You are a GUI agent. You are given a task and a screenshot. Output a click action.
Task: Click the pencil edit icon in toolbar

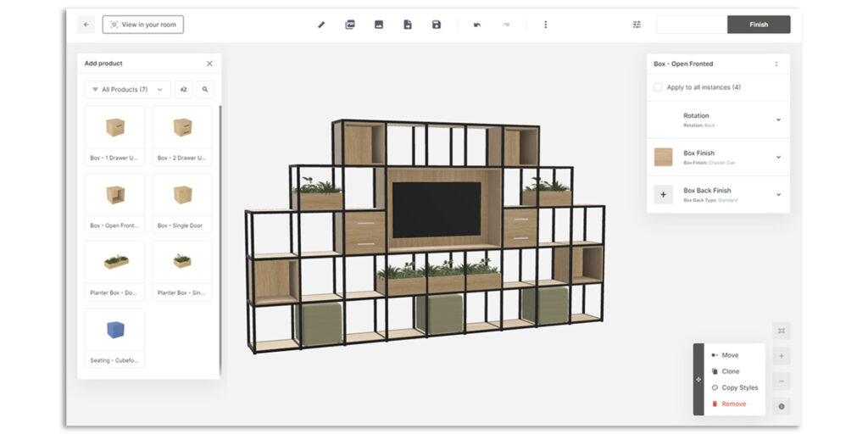pyautogui.click(x=321, y=25)
